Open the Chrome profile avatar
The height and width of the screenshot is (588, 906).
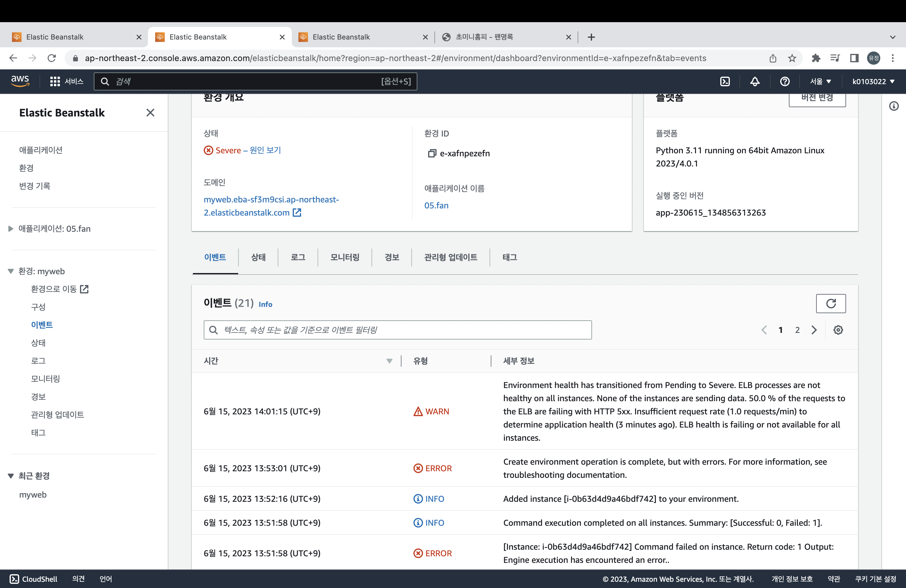(874, 58)
